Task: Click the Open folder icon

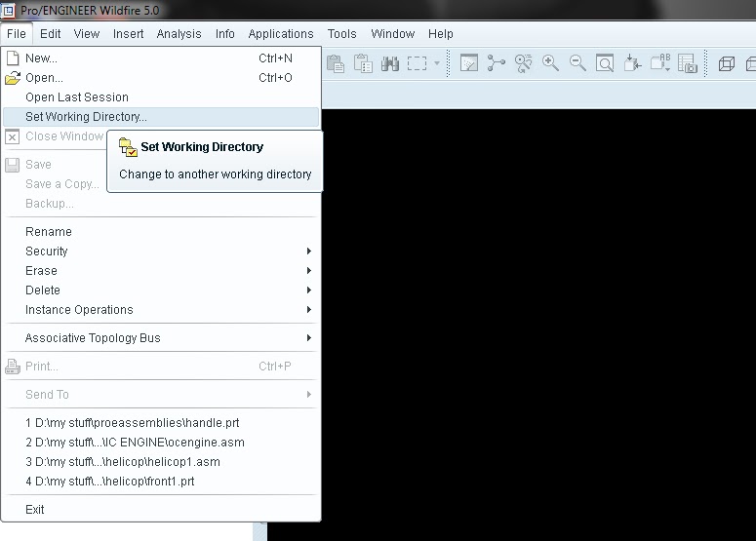Action: point(13,78)
